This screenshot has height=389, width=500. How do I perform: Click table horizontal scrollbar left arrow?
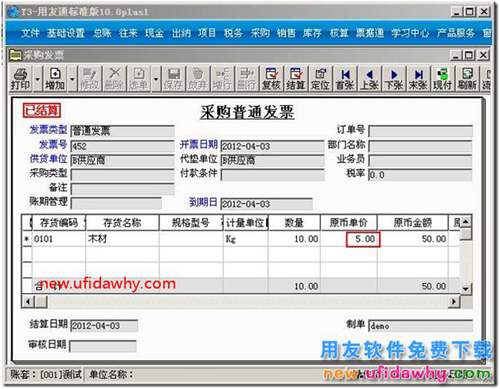(x=28, y=301)
